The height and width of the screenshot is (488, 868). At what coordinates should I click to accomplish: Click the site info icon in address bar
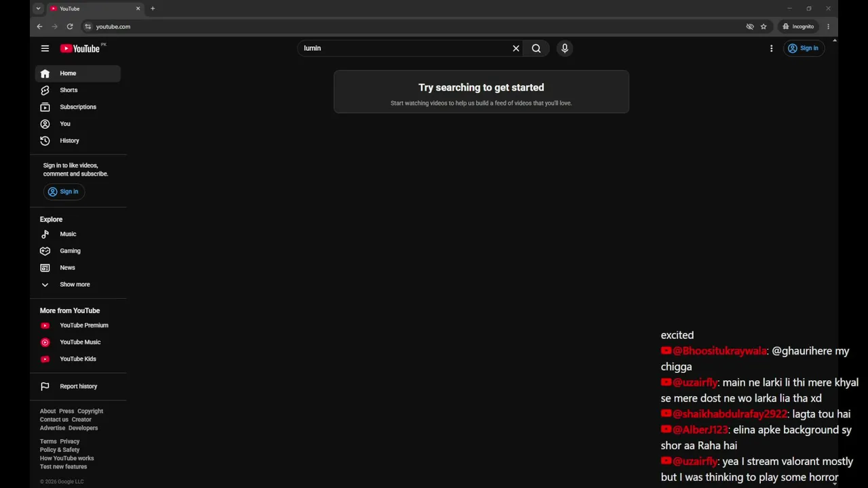pos(87,26)
